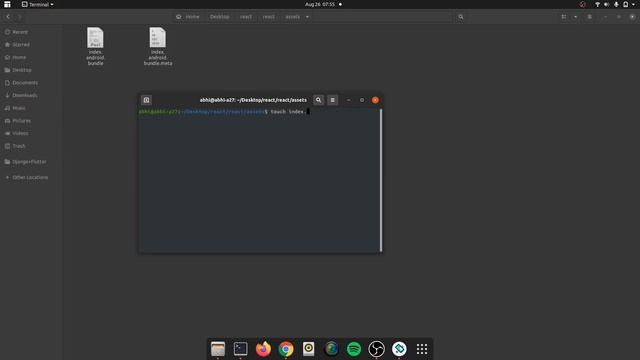Open OBS Studio from the dock

(376, 349)
